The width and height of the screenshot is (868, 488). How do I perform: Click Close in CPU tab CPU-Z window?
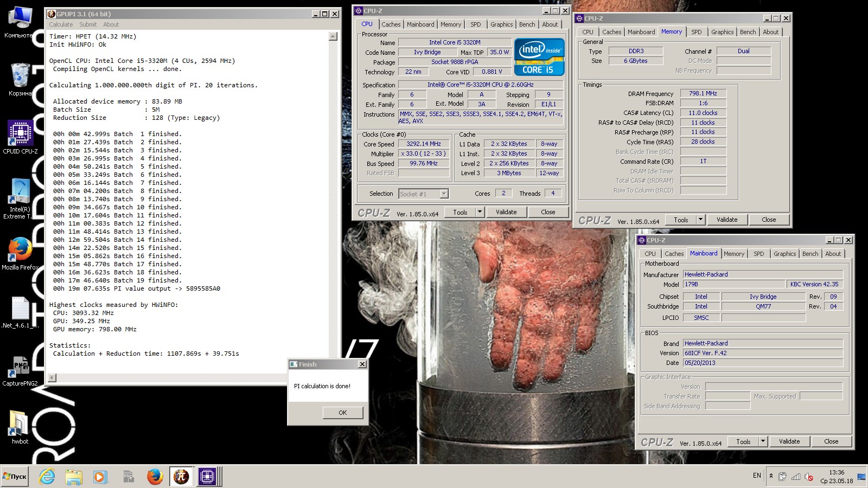[548, 212]
